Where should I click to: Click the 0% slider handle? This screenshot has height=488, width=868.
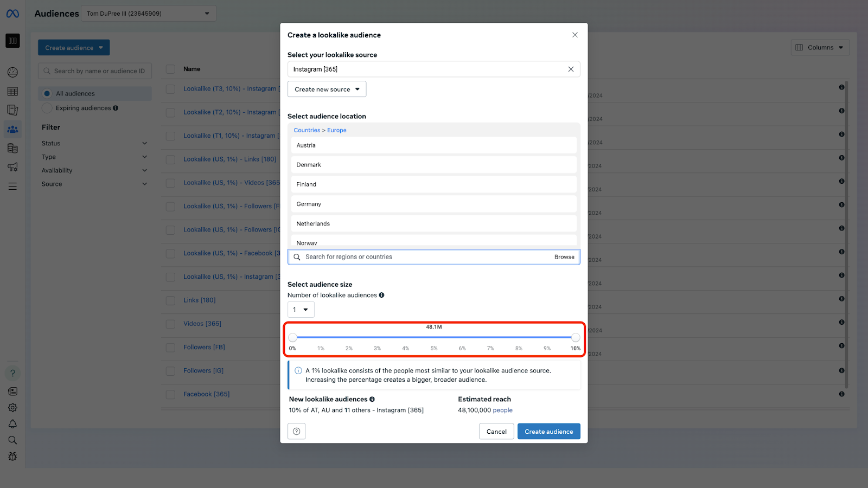(x=292, y=337)
